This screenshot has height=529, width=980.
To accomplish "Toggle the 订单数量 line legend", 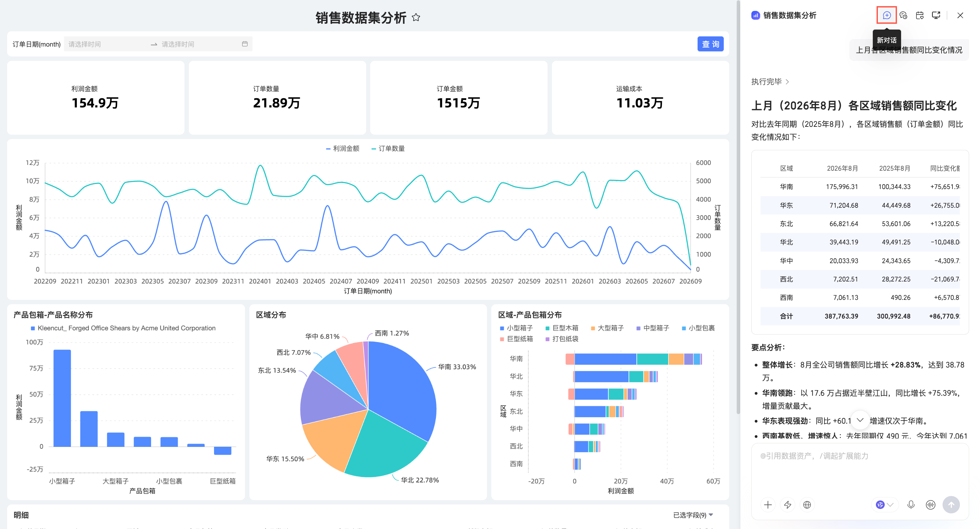I will [x=388, y=149].
